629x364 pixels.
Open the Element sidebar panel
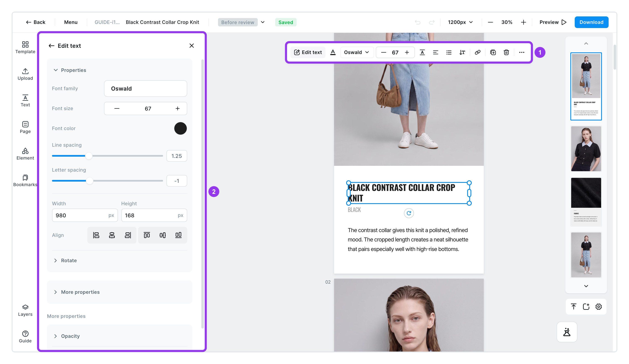[x=25, y=154]
